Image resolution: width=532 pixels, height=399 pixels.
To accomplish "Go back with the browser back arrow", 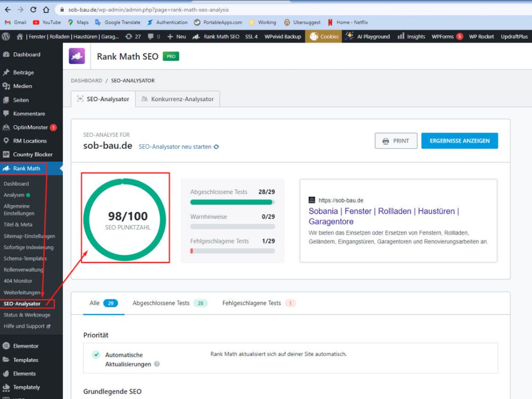I will [7, 10].
